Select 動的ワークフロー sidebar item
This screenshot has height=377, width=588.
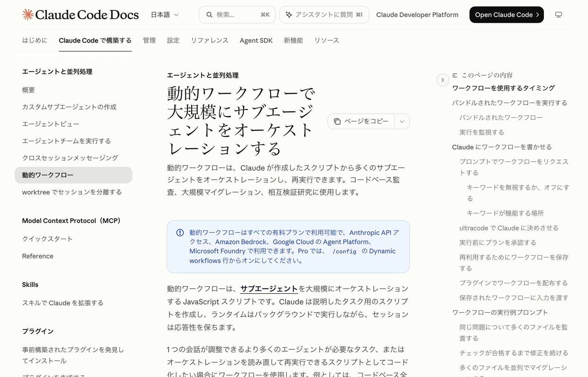(73, 175)
